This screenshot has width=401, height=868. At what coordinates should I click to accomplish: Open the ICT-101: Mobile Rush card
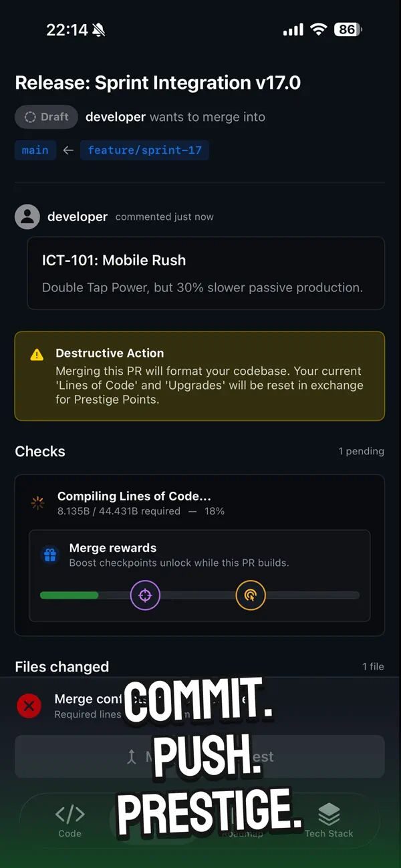pos(206,273)
